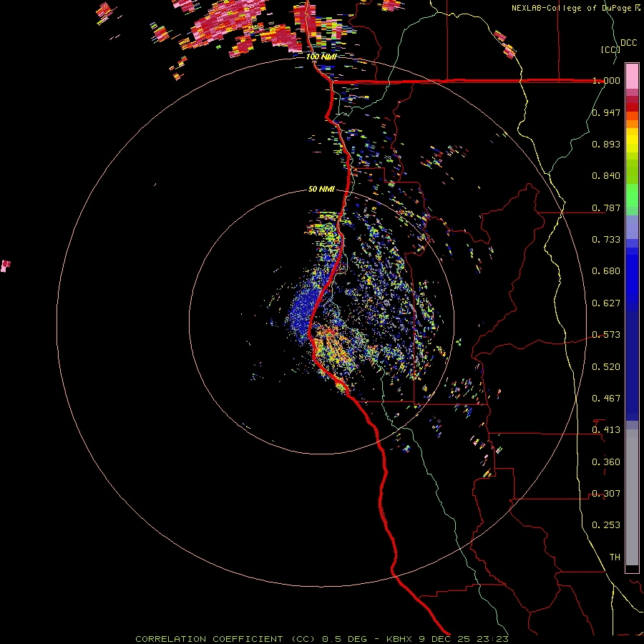Click the 50 NMI range ring label
Image resolution: width=644 pixels, height=644 pixels.
point(321,190)
